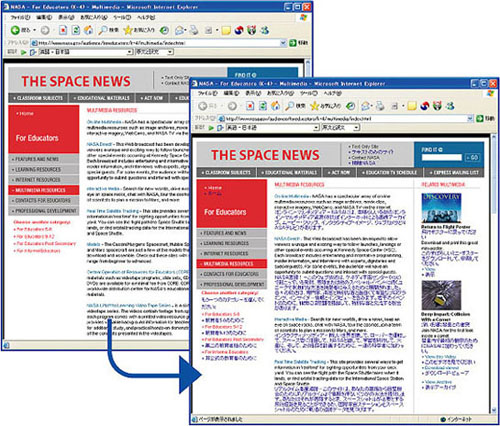Click the Deep Impact comet thumbnail
The width and height of the screenshot is (500, 426).
pyautogui.click(x=441, y=295)
